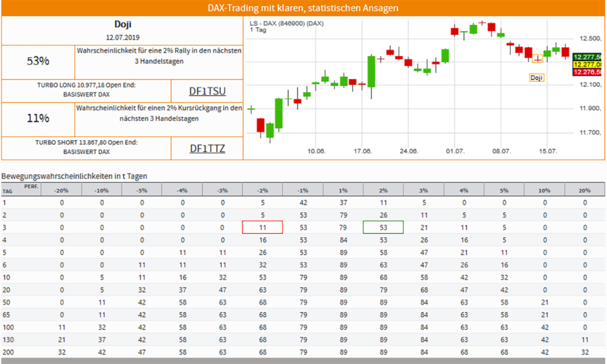Click the Bewegungswahrscheinlichkeiten in t Tagen heading
Viewport: 607px width, 364px height.
click(74, 176)
